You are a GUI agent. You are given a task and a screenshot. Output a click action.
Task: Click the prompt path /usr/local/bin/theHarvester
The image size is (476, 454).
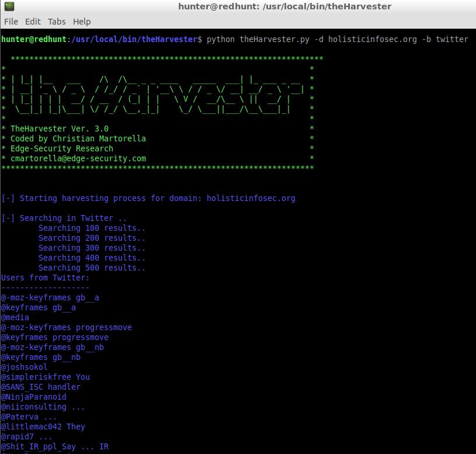(134, 40)
